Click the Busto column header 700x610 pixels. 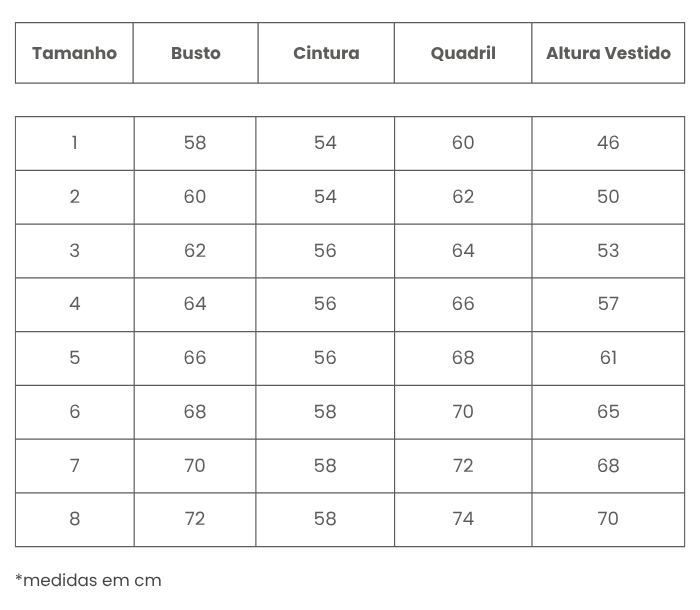[x=195, y=53]
